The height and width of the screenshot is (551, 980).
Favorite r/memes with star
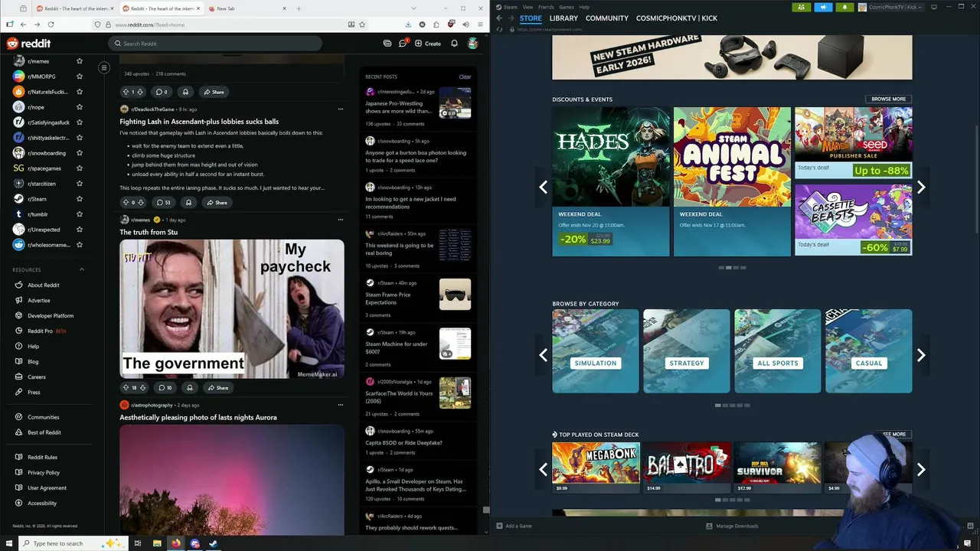pos(79,61)
